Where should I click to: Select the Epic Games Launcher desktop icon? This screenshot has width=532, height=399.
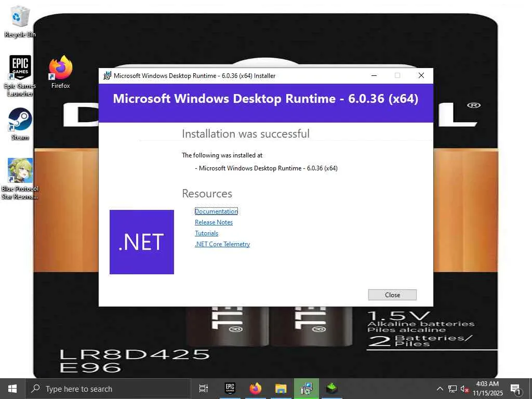click(x=20, y=76)
